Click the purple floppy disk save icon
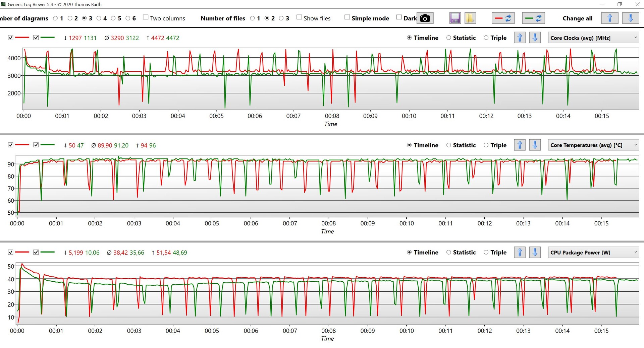The image size is (644, 348). coord(455,18)
